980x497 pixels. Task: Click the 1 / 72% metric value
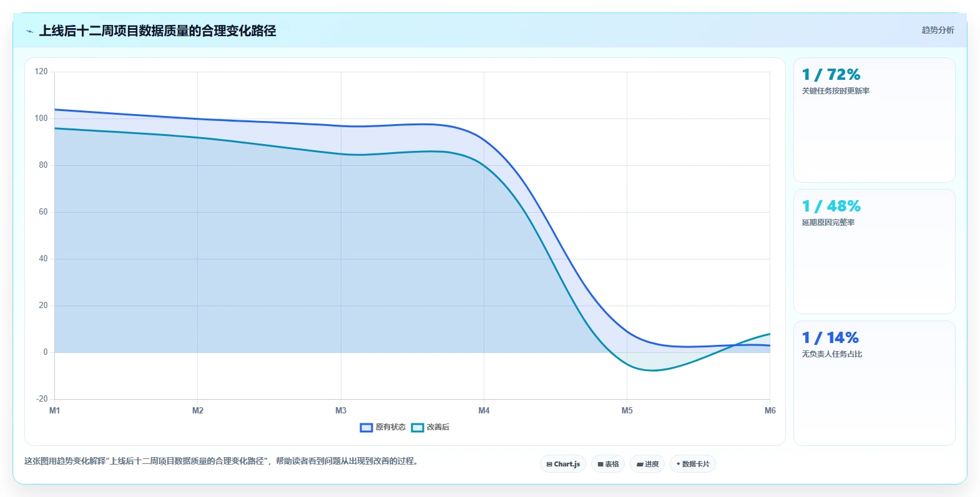pyautogui.click(x=831, y=75)
